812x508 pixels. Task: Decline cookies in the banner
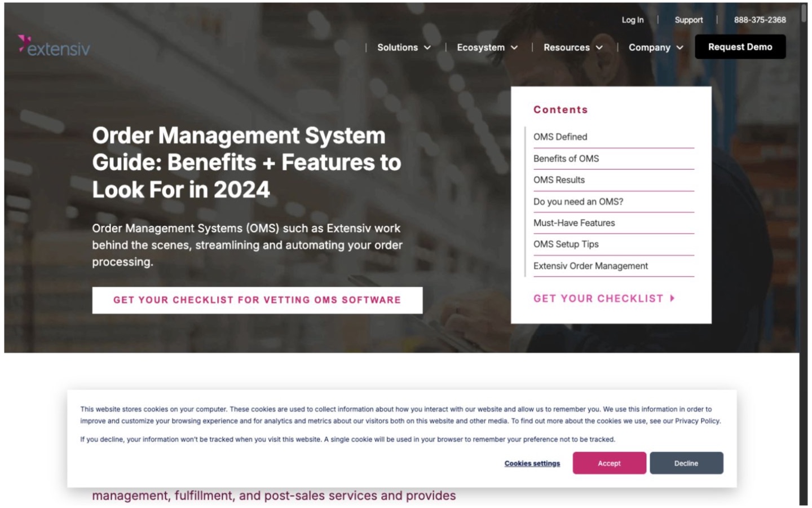[686, 463]
